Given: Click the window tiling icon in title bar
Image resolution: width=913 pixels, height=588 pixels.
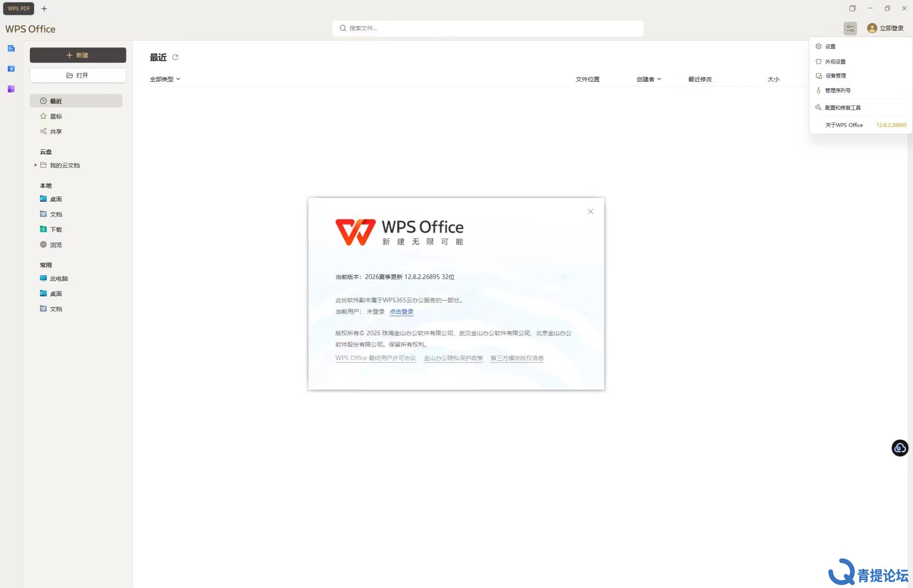Looking at the screenshot, I should tap(852, 8).
